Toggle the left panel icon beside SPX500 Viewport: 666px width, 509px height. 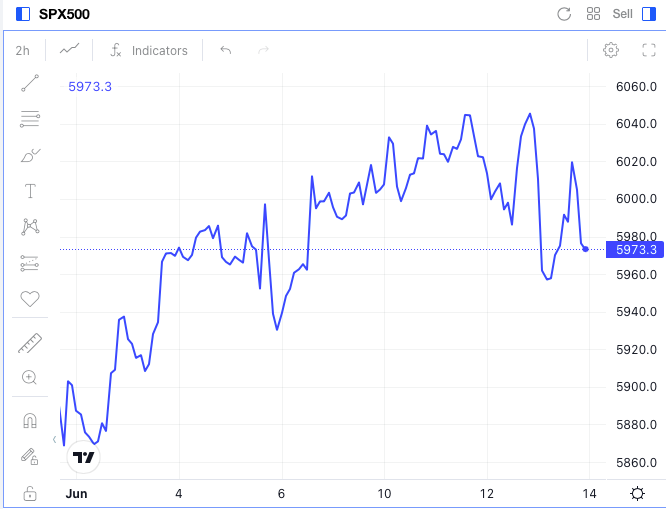point(23,14)
